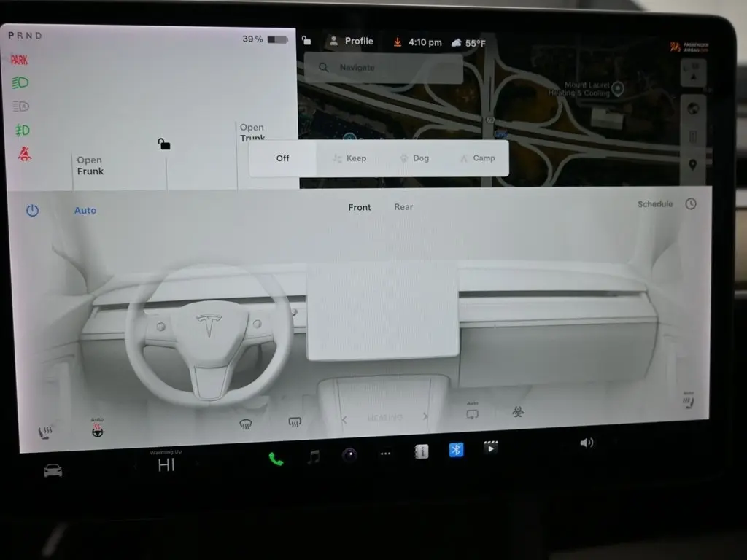Screen dimensions: 747x560
Task: Click the right arrow next to Heating
Action: tap(425, 417)
